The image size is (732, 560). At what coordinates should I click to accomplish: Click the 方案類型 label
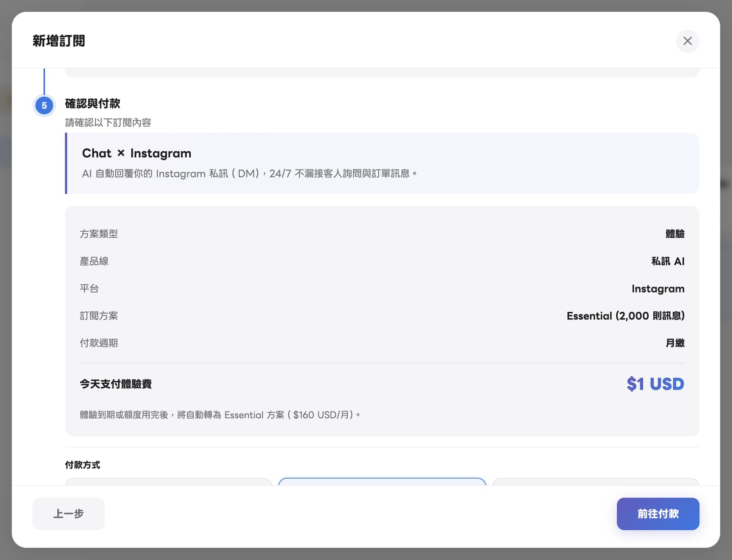(99, 234)
